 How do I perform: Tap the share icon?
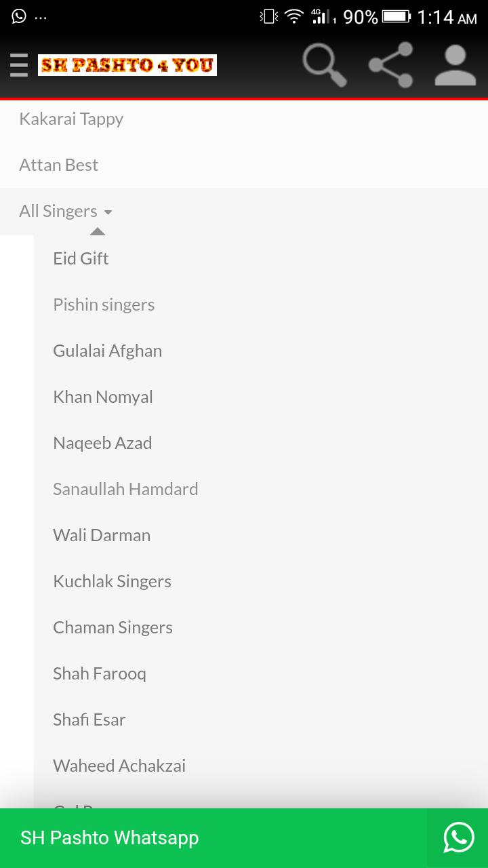tap(390, 65)
